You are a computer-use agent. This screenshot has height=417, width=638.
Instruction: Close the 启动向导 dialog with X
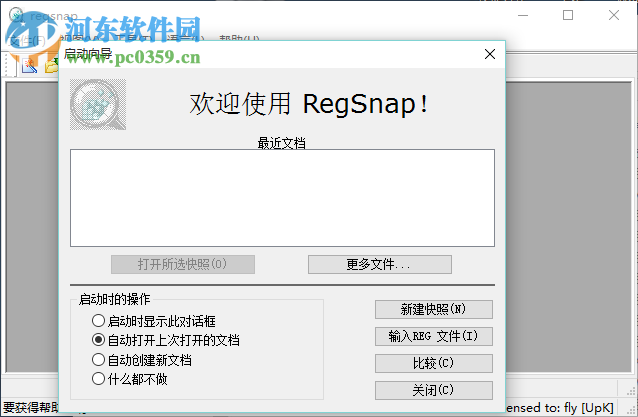point(490,54)
